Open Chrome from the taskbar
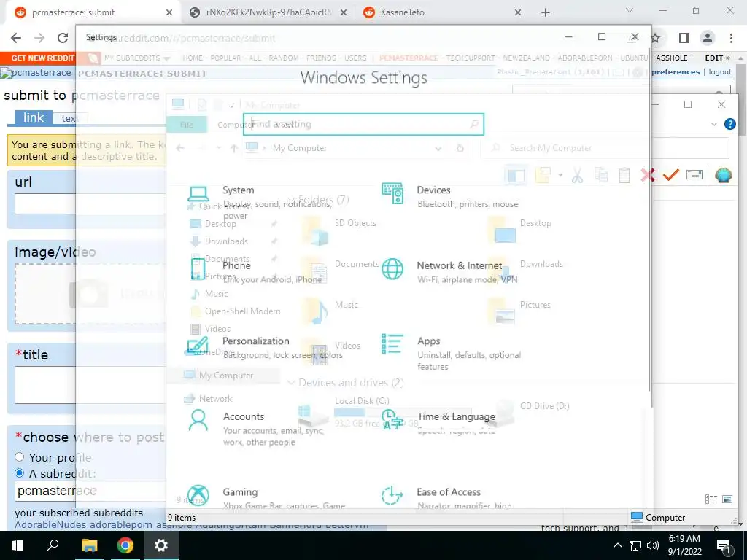 125,545
